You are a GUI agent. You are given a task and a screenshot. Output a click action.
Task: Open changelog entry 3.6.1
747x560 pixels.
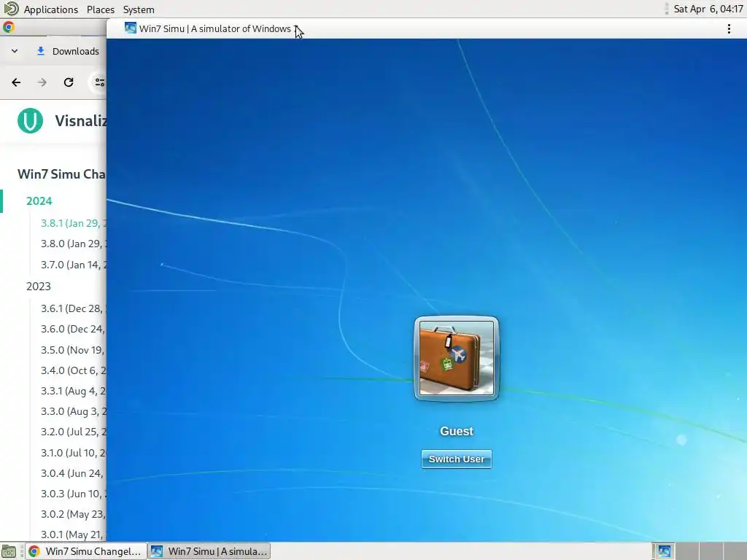click(x=74, y=308)
